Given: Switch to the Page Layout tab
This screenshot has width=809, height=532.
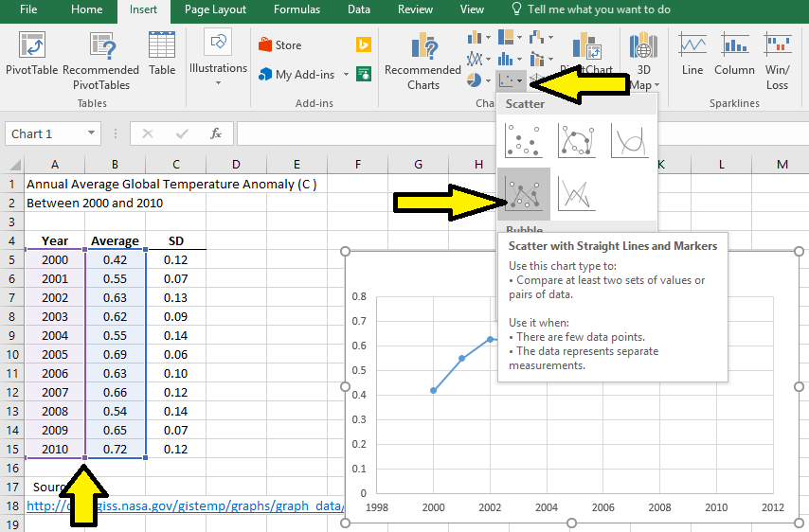Looking at the screenshot, I should point(215,9).
